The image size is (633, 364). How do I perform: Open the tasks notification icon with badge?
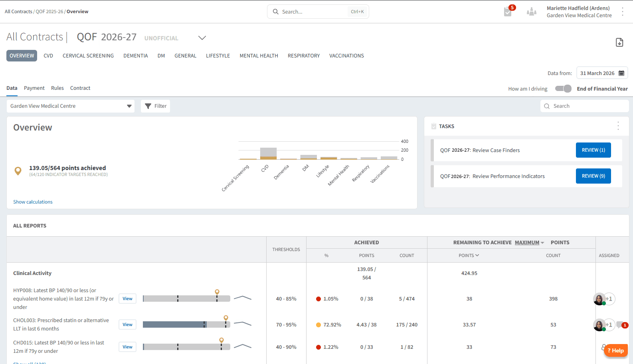508,12
